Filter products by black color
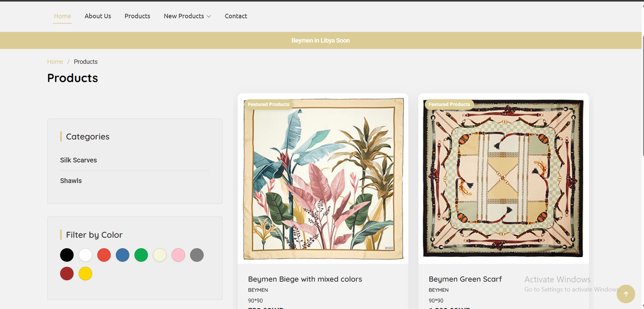 tap(67, 255)
